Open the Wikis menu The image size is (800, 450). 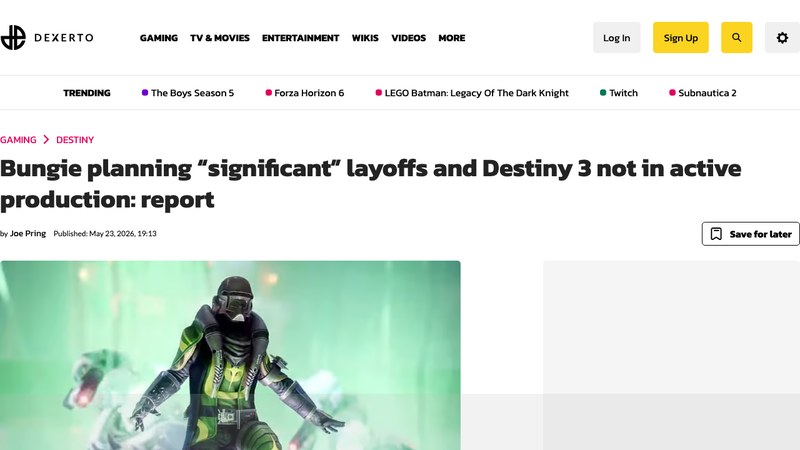365,38
